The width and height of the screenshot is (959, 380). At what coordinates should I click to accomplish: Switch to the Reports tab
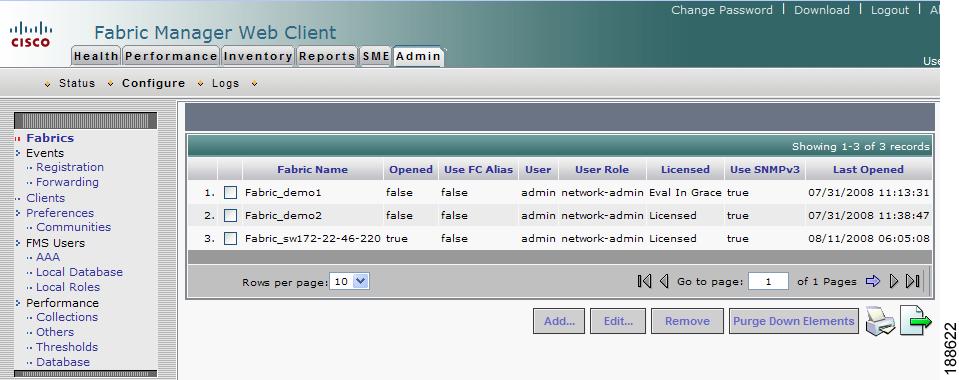tap(327, 56)
